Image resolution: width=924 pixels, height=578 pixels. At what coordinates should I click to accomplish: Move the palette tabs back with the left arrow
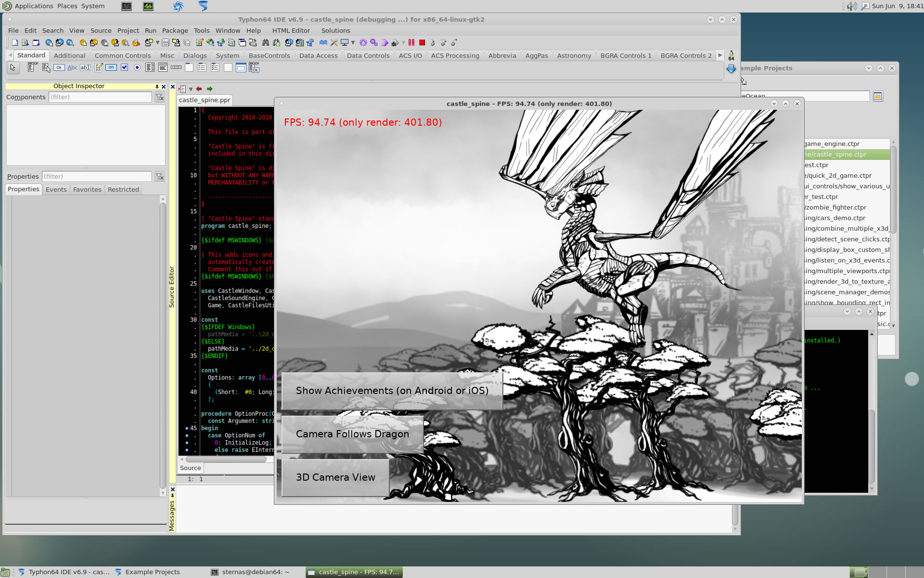10,55
